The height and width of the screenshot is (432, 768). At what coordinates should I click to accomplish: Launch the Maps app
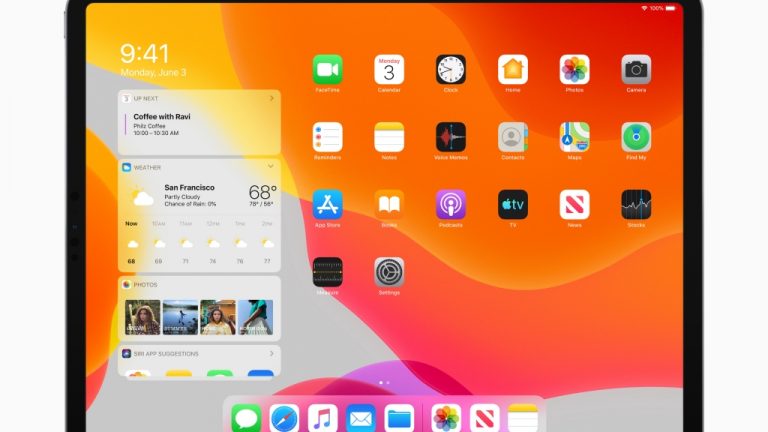[574, 137]
